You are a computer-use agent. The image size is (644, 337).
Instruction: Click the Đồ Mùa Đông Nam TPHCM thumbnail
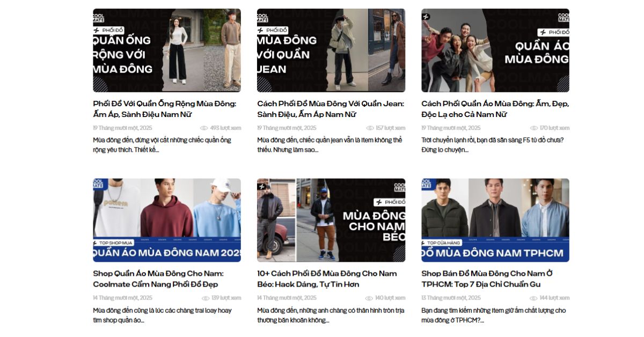[x=495, y=220]
